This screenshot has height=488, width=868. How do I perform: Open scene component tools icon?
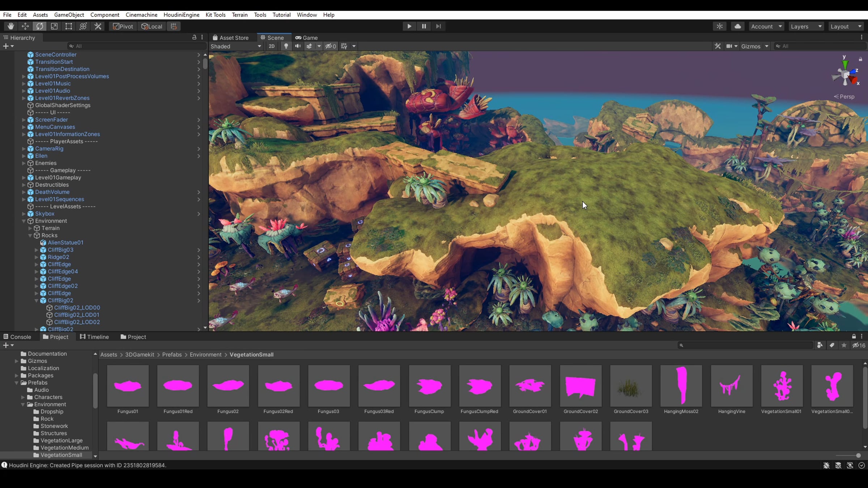click(718, 46)
